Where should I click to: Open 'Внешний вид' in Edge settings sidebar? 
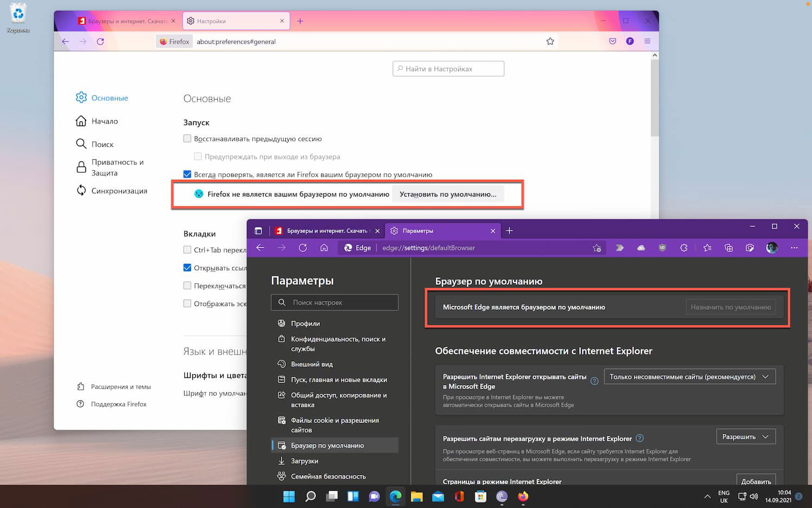[x=335, y=364]
